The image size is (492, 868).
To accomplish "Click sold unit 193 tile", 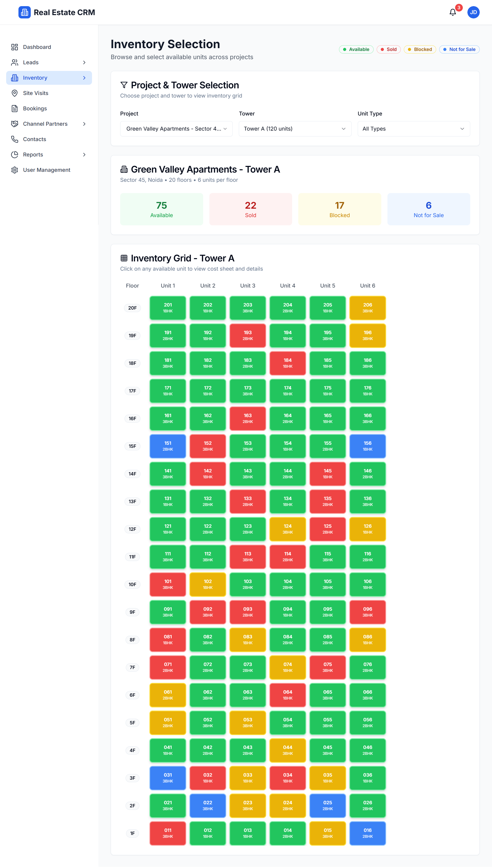I will 247,335.
